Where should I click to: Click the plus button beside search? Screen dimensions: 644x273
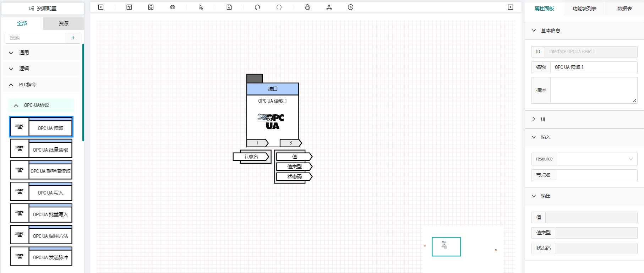73,38
